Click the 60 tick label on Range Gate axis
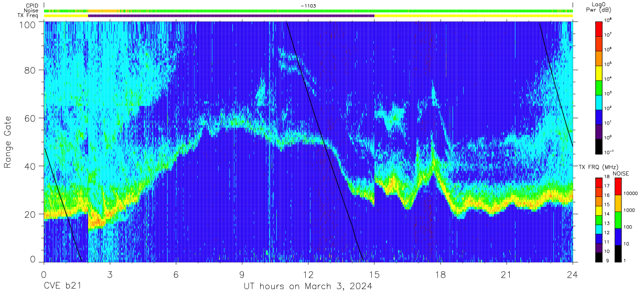The width and height of the screenshot is (644, 297). pos(30,118)
